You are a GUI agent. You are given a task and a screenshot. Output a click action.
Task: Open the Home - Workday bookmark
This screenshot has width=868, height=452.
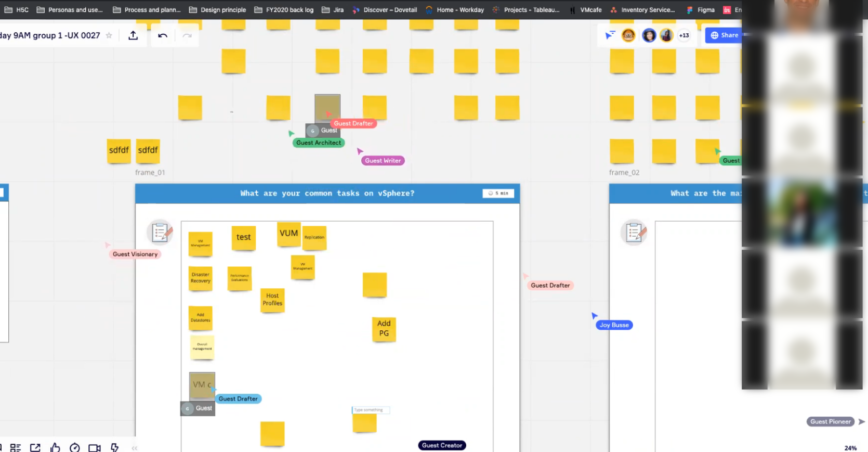(455, 10)
